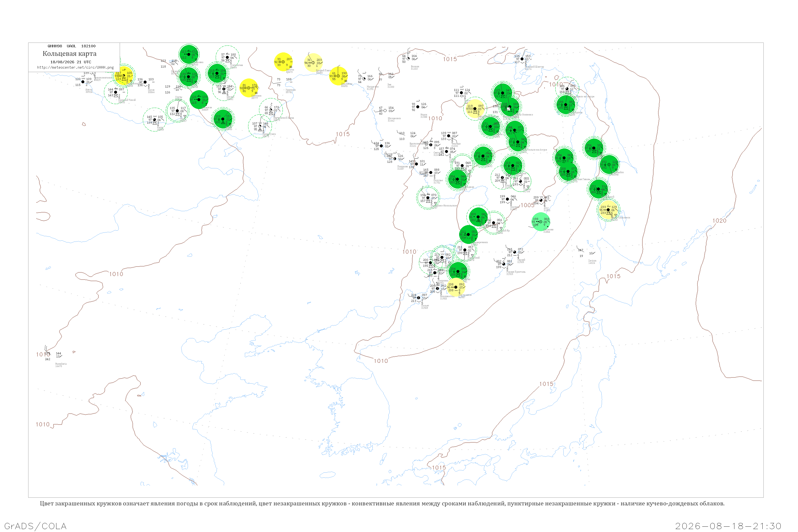798x532 pixels.
Task: Open the meteocenter.net UHHH.png URL
Action: (75, 68)
